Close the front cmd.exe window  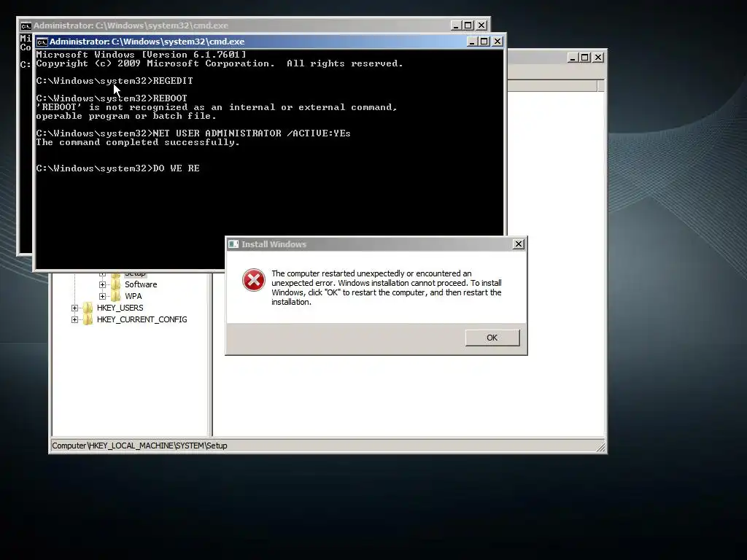pos(497,42)
